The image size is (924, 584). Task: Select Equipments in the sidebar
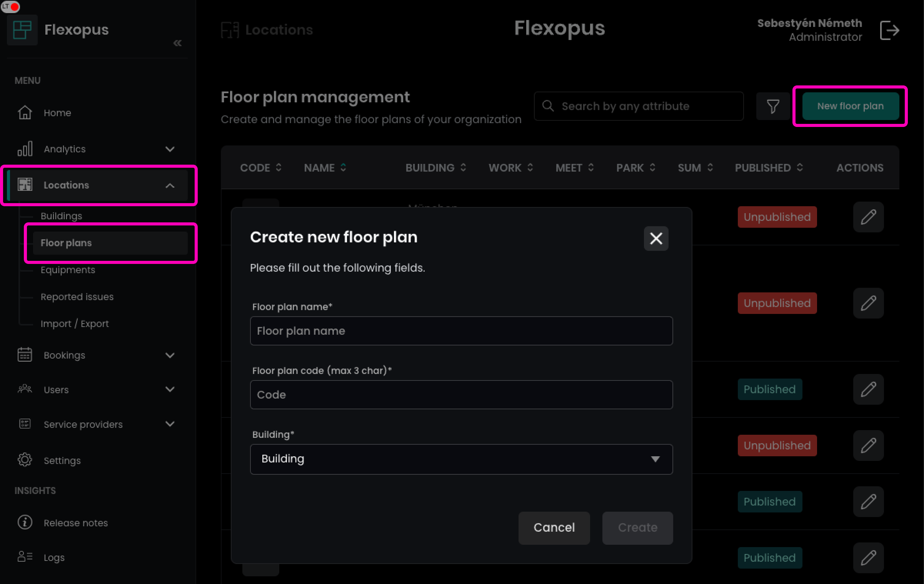pyautogui.click(x=68, y=270)
